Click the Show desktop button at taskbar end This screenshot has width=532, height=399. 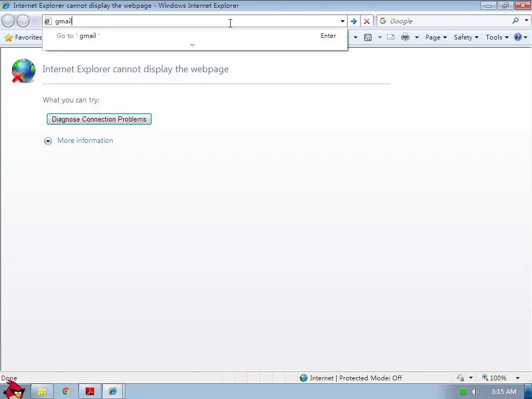[528, 392]
